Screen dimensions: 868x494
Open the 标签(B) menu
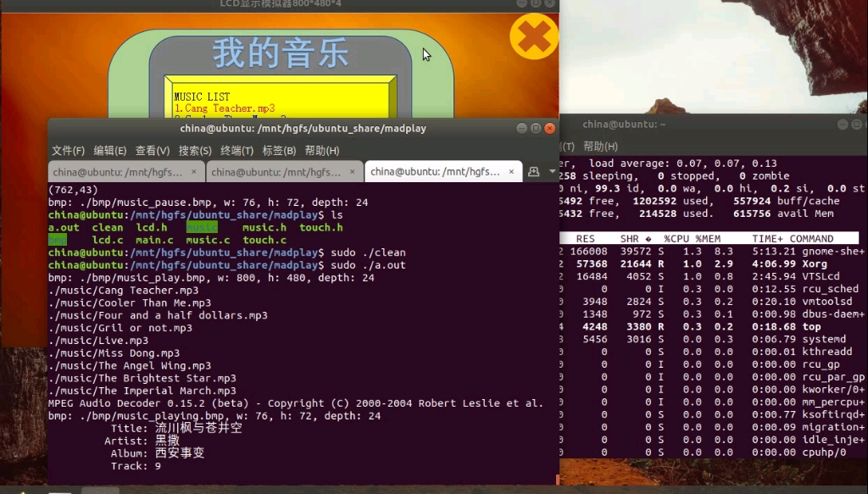(x=279, y=151)
